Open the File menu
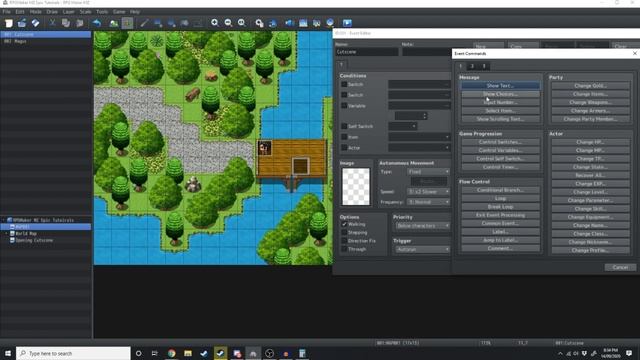The image size is (640, 360). point(6,12)
